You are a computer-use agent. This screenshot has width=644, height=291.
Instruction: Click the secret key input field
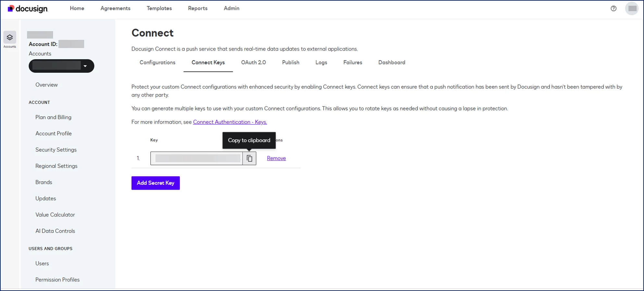(x=196, y=158)
